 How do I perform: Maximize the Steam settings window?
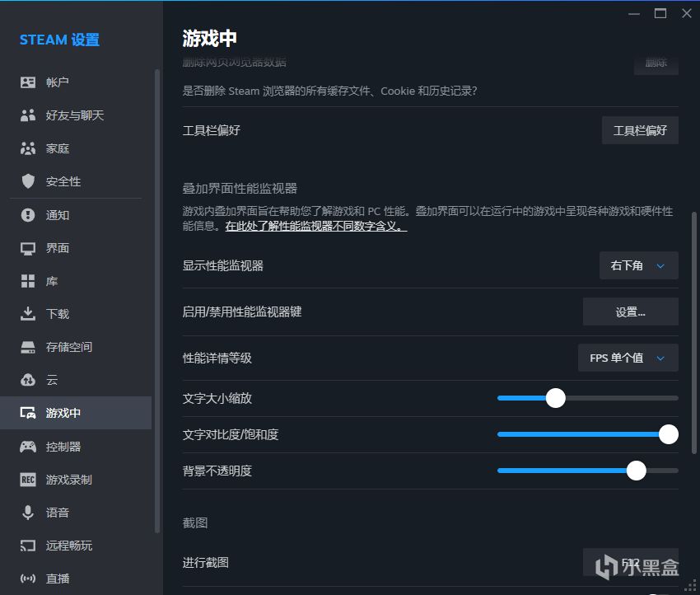point(660,13)
